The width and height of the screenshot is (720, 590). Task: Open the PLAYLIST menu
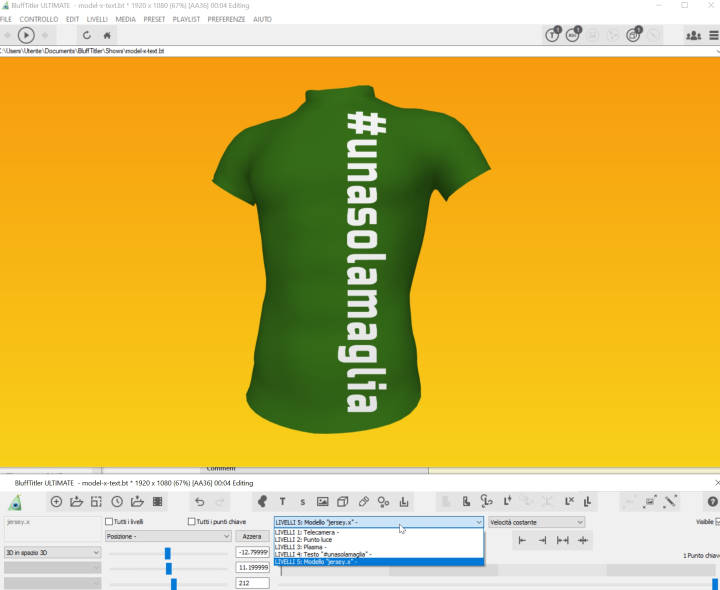point(186,19)
